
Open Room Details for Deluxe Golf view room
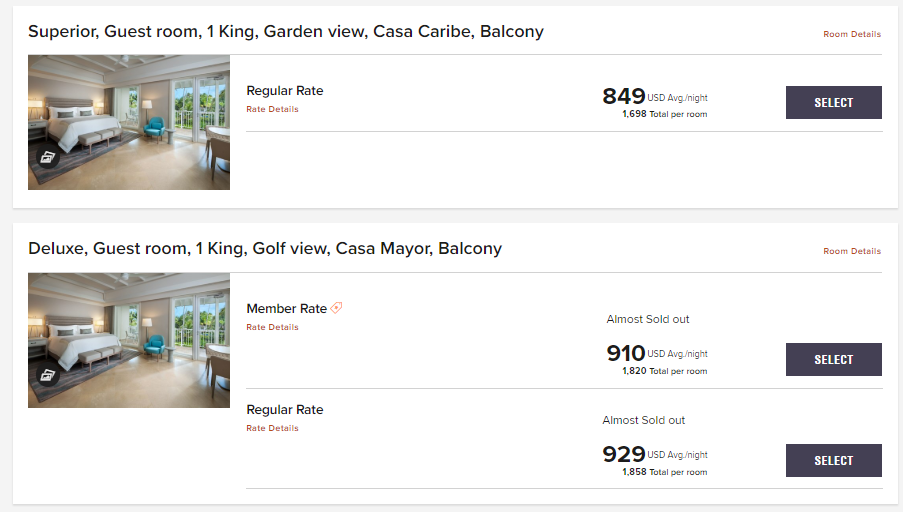tap(852, 251)
